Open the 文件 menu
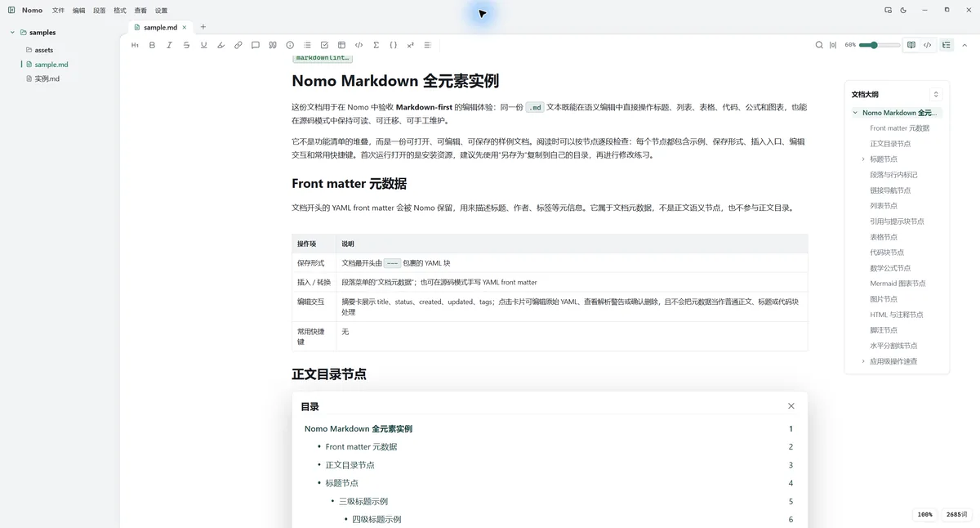The height and width of the screenshot is (528, 980). pyautogui.click(x=58, y=11)
